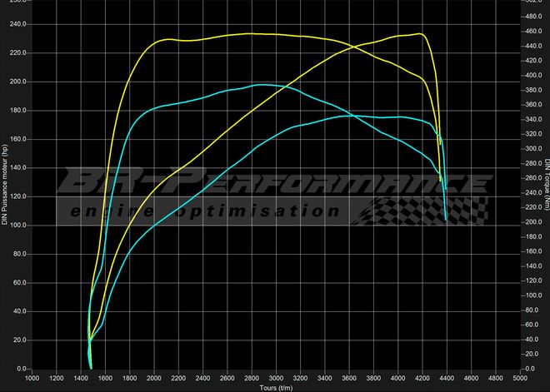
Task: Click the yellow power curve peak near 4200 rpm
Action: [418, 34]
